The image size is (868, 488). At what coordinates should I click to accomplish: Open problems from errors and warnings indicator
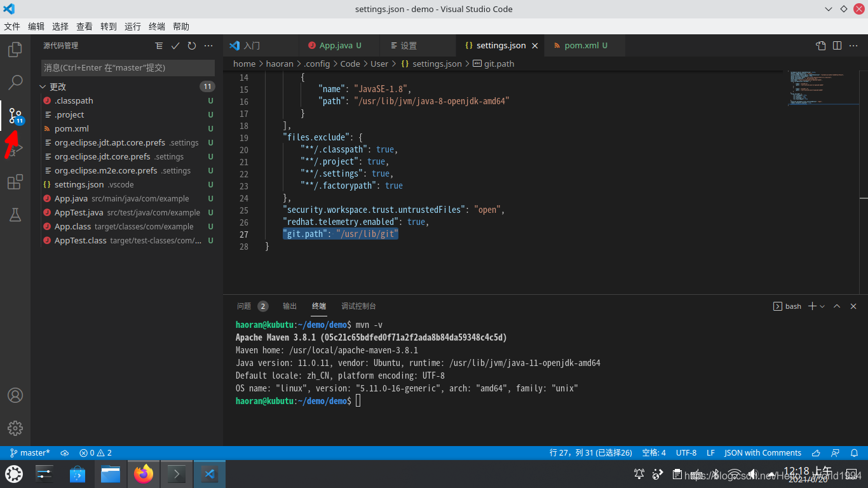point(95,453)
